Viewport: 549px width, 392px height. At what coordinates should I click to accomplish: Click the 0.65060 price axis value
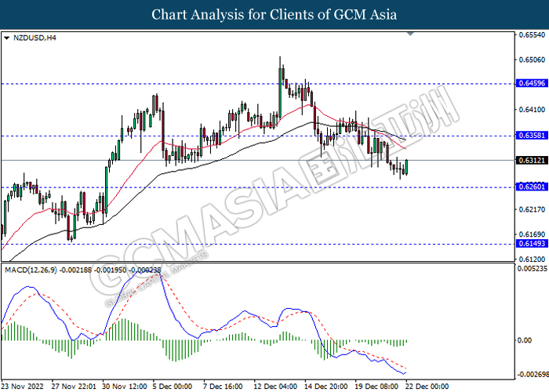tap(532, 60)
